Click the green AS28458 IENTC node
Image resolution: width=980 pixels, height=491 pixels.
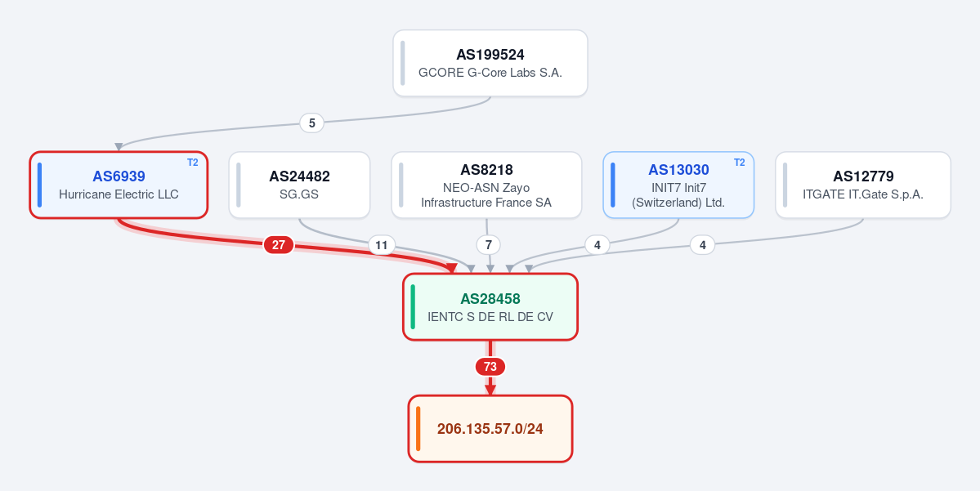pos(490,306)
